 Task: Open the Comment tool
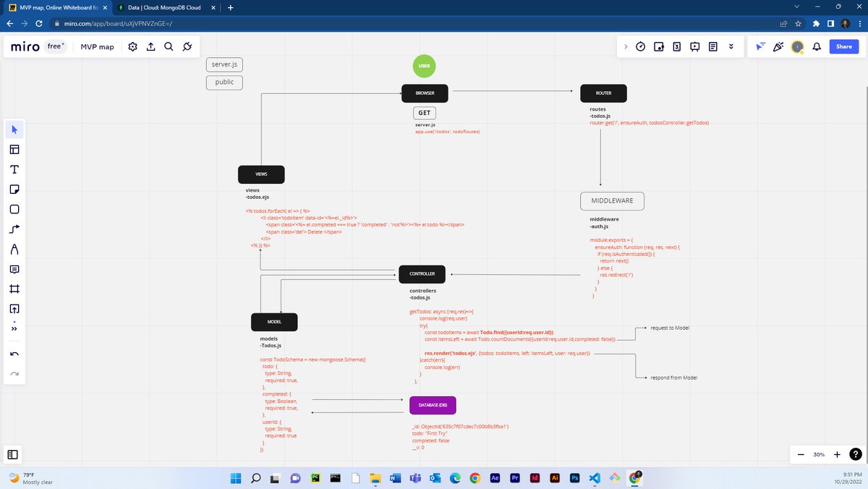click(14, 269)
